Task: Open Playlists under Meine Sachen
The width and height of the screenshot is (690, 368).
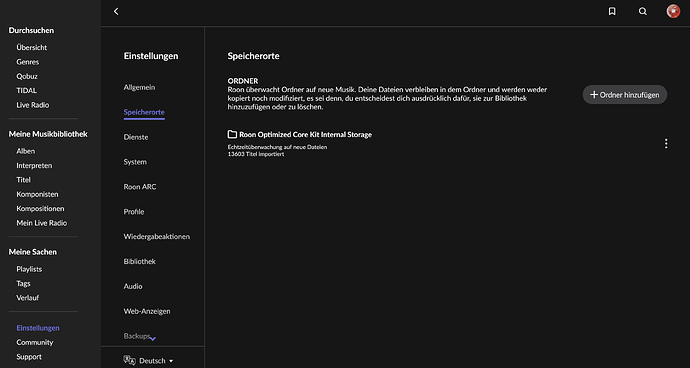Action: click(x=29, y=269)
